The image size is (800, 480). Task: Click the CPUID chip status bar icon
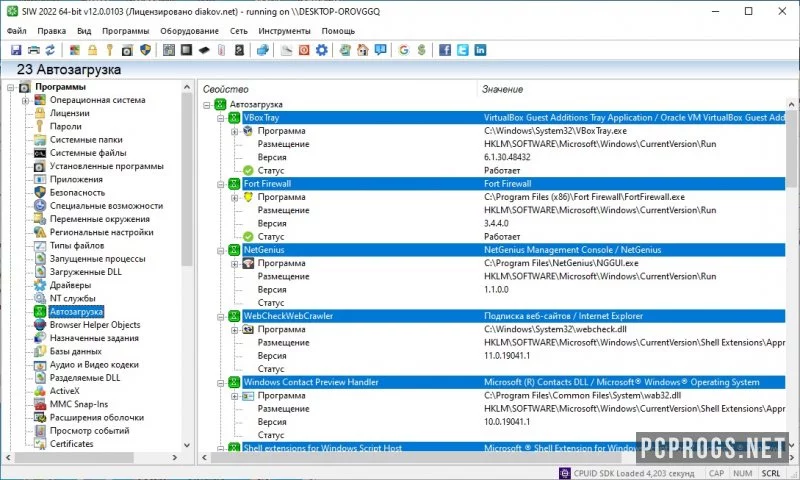pos(564,473)
